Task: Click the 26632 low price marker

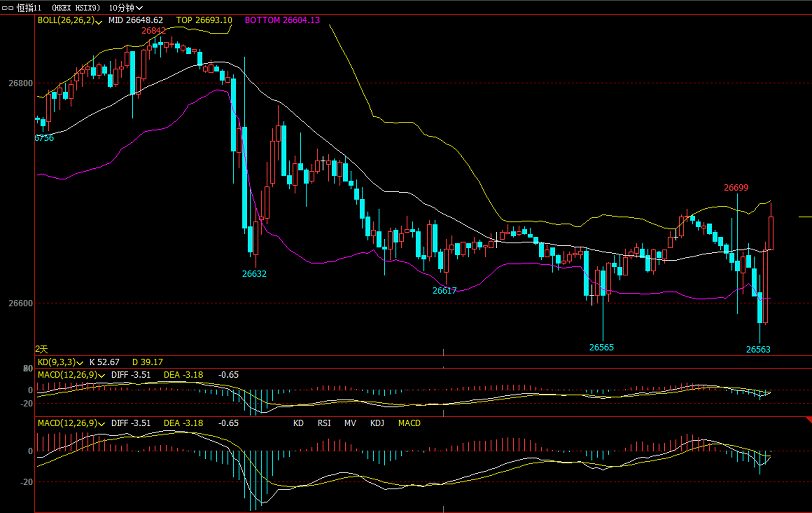Action: pyautogui.click(x=254, y=273)
